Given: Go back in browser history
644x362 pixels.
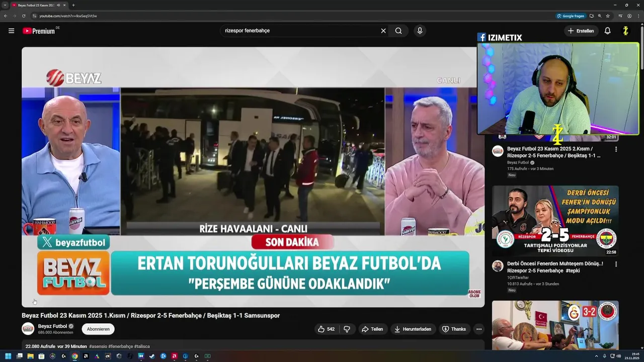Looking at the screenshot, I should pyautogui.click(x=6, y=16).
